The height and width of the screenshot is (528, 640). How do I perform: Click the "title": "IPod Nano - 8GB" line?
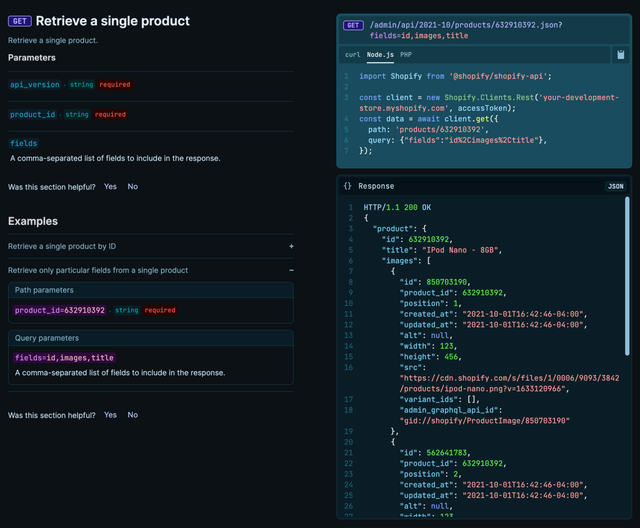pyautogui.click(x=442, y=250)
